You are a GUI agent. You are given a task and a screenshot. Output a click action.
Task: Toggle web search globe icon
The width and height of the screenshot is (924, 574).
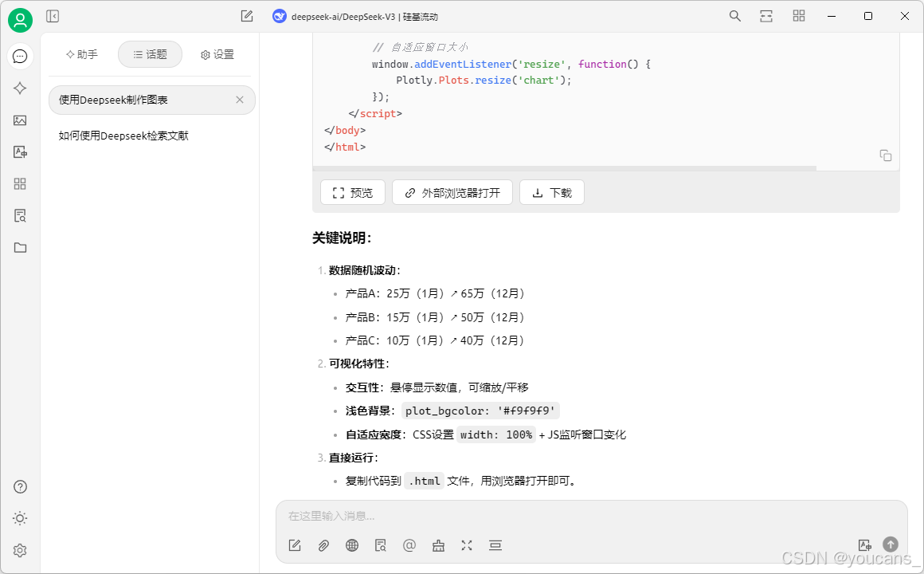click(352, 545)
